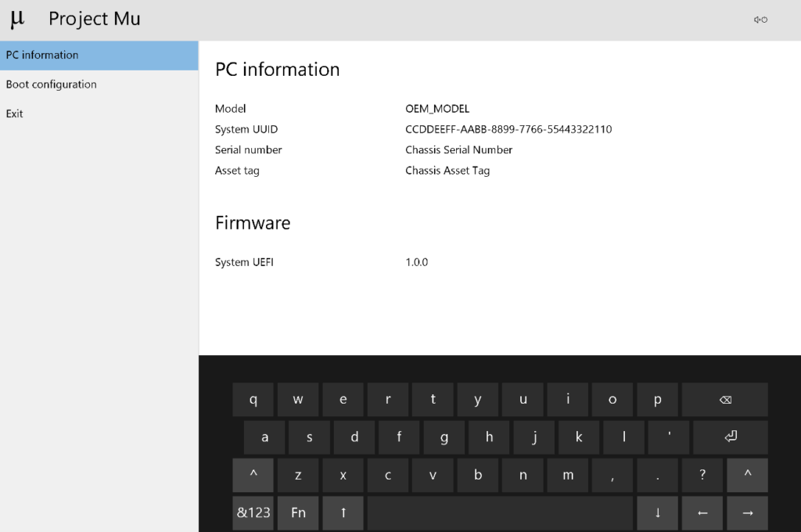801x532 pixels.
Task: Toggle the Fn key on the keyboard
Action: (298, 512)
